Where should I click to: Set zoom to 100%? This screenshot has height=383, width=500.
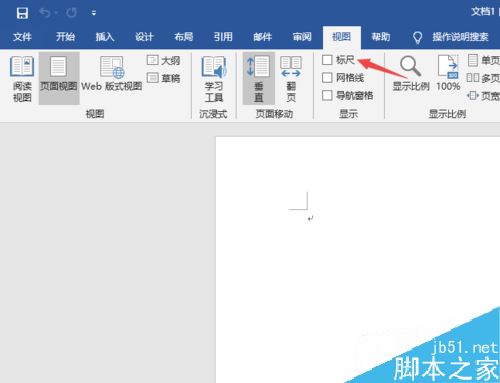coord(448,73)
